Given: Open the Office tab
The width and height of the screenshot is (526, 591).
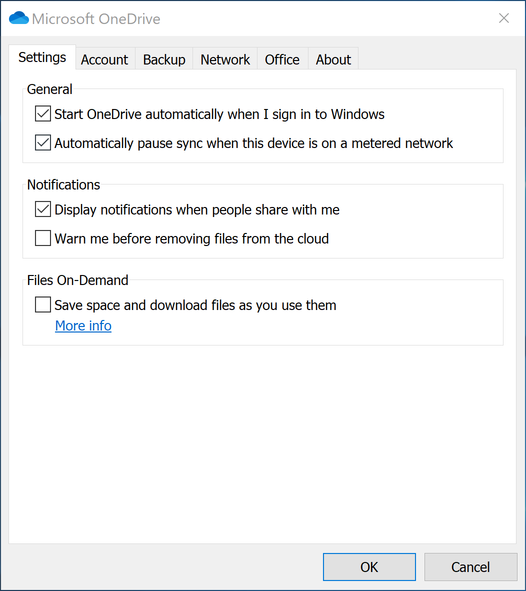Looking at the screenshot, I should pos(282,60).
